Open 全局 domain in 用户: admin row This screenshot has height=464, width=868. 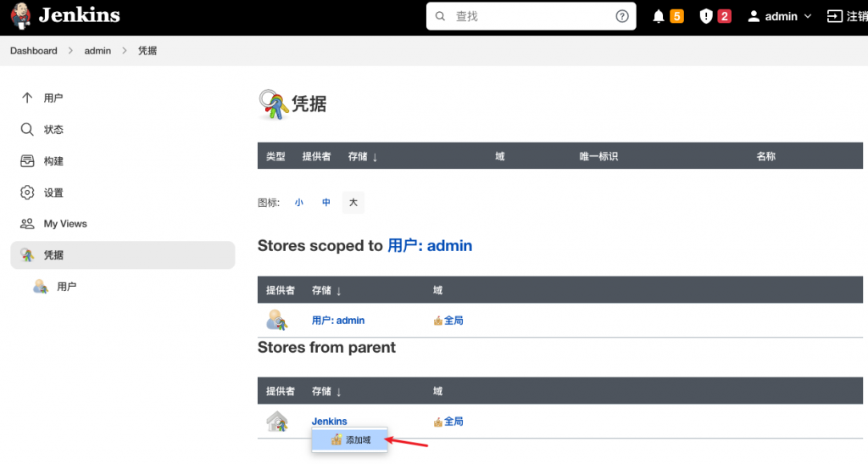pyautogui.click(x=453, y=320)
